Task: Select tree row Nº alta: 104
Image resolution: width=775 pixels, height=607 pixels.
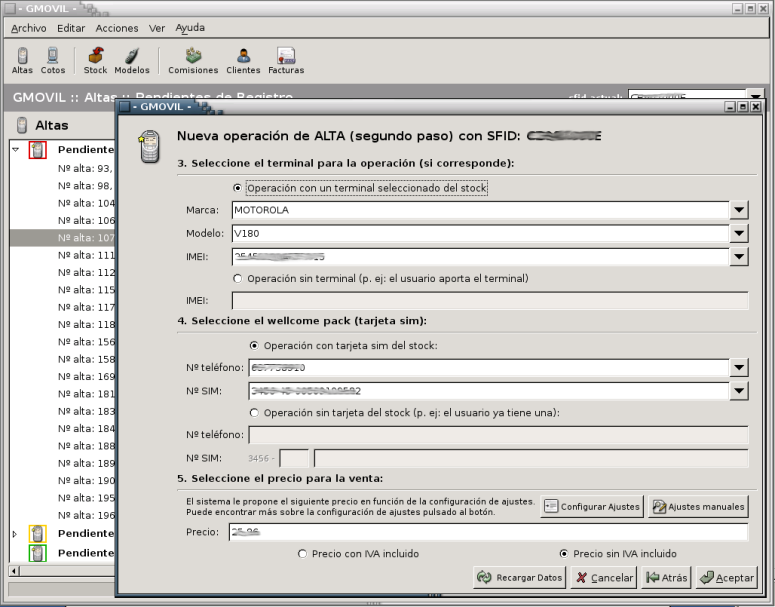Action: tap(86, 203)
